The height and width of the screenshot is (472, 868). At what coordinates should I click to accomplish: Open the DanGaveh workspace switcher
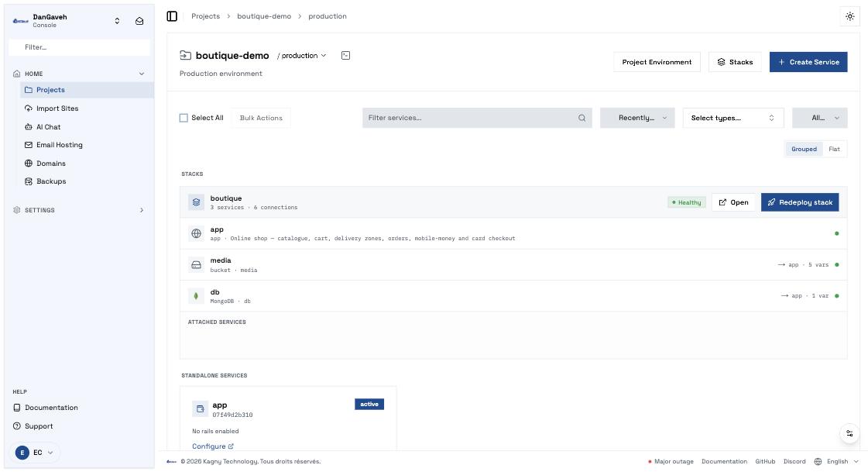[x=117, y=21]
